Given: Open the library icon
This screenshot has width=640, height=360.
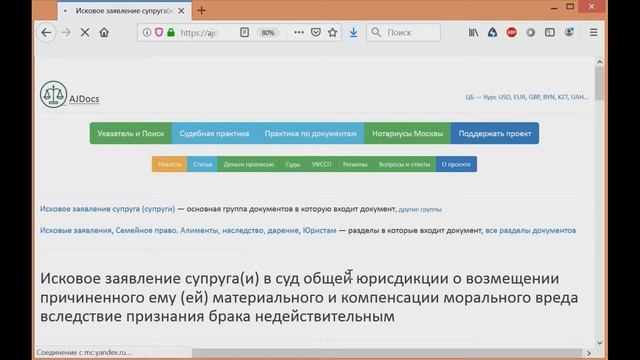Looking at the screenshot, I should (x=473, y=32).
